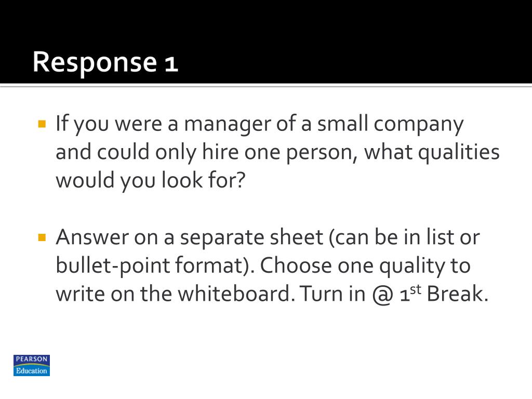532x399 pixels.
Task: Click the word 'Choose' in second bullet
Action: pos(296,265)
